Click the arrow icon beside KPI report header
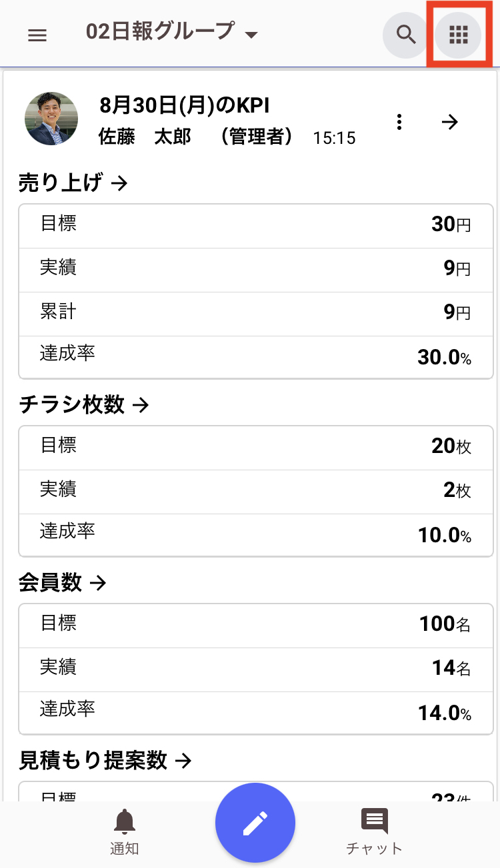The width and height of the screenshot is (500, 868). 451,122
